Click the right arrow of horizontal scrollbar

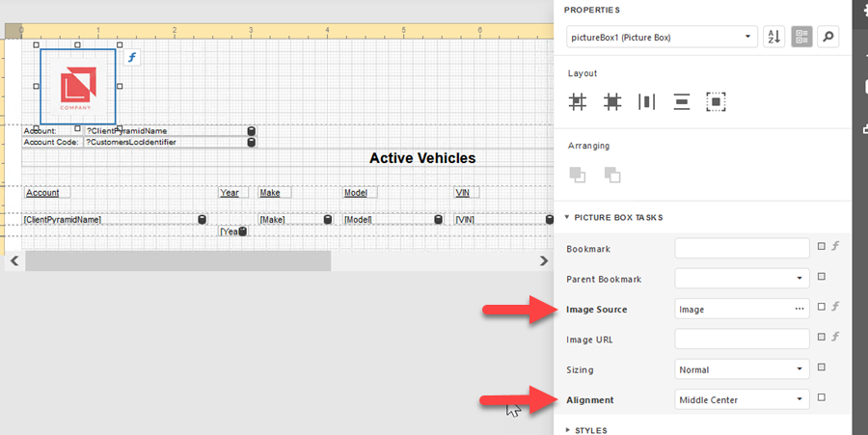point(543,261)
